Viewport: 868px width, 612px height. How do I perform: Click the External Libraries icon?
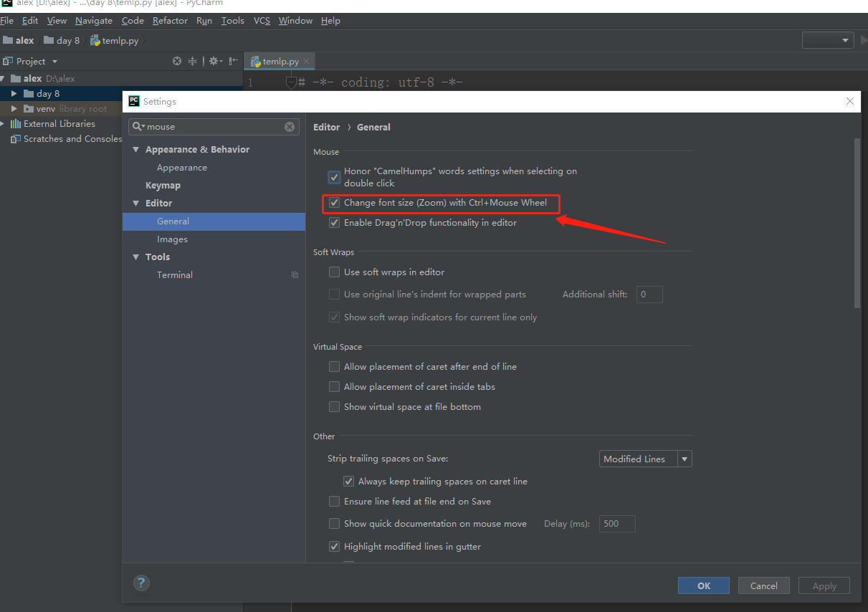16,124
